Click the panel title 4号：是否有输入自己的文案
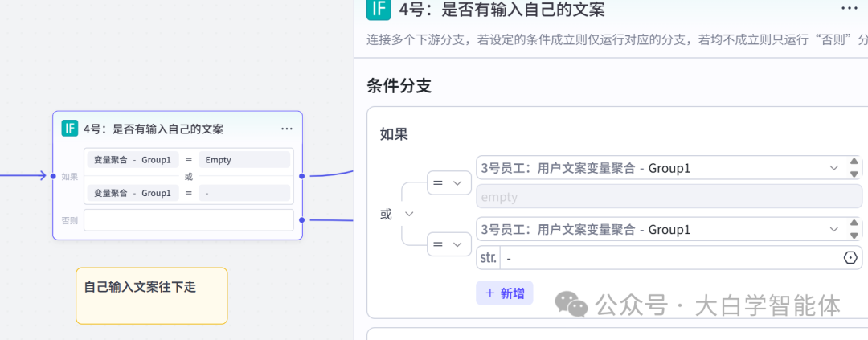Screen dimensions: 868x340 (x=502, y=9)
